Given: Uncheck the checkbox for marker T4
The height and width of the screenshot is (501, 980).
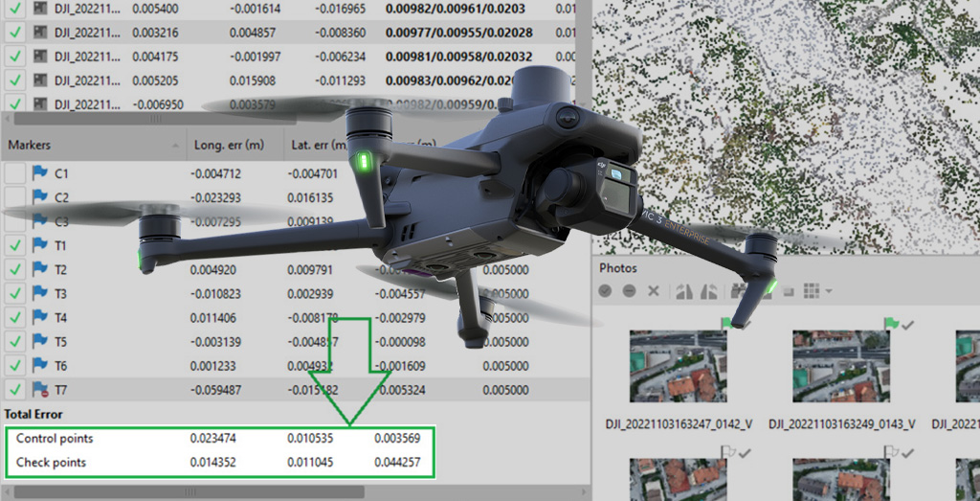Looking at the screenshot, I should (15, 318).
